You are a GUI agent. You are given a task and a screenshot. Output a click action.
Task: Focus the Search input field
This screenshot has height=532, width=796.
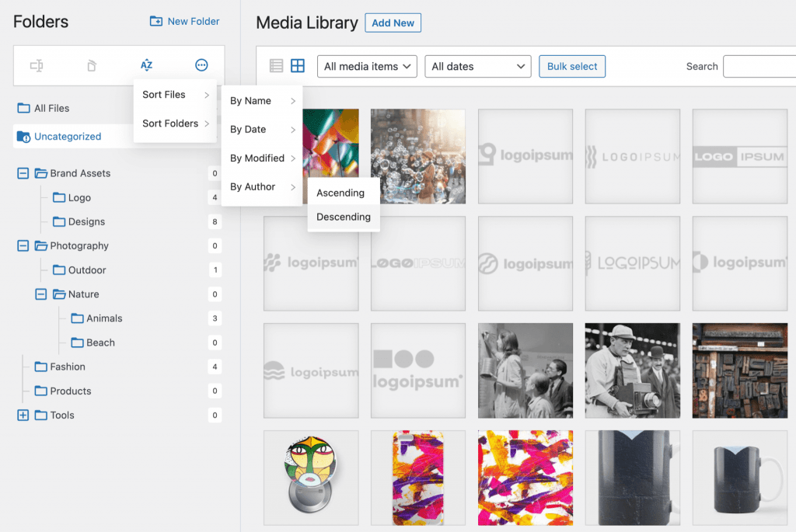tap(759, 67)
